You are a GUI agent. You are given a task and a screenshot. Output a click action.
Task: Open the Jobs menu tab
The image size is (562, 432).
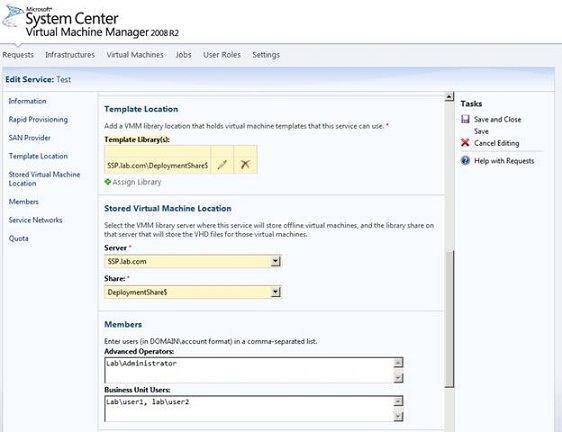point(183,55)
